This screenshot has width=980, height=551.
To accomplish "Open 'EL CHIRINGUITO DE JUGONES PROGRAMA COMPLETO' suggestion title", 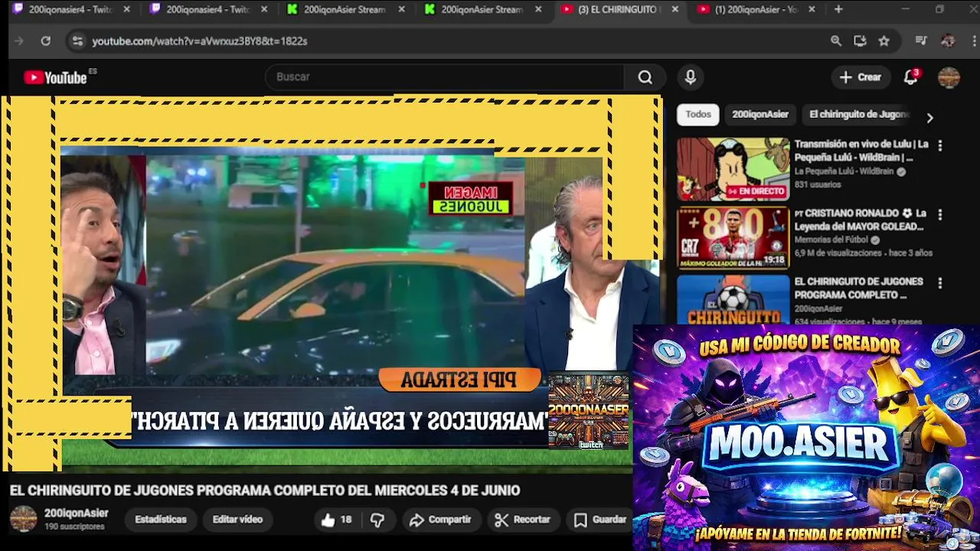I will [858, 289].
